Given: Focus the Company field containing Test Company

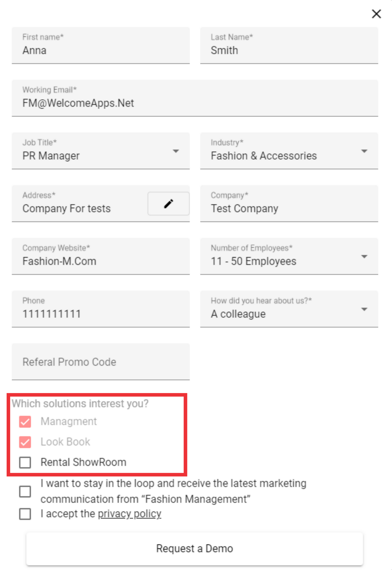Looking at the screenshot, I should point(289,204).
